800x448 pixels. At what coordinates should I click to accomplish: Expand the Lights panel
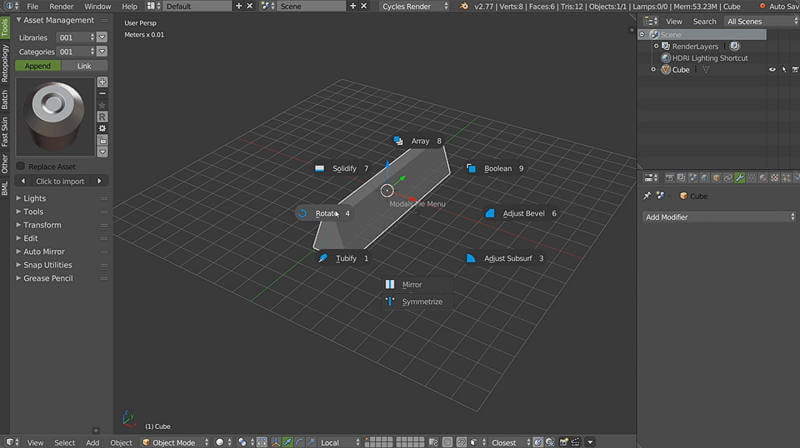pyautogui.click(x=36, y=198)
